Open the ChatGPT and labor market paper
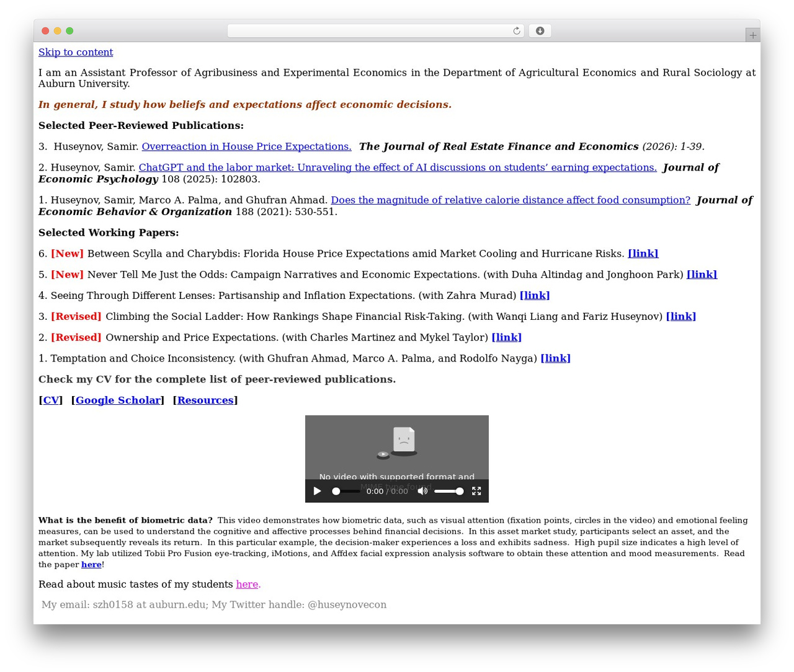Viewport: 794px width, 672px height. coord(398,167)
